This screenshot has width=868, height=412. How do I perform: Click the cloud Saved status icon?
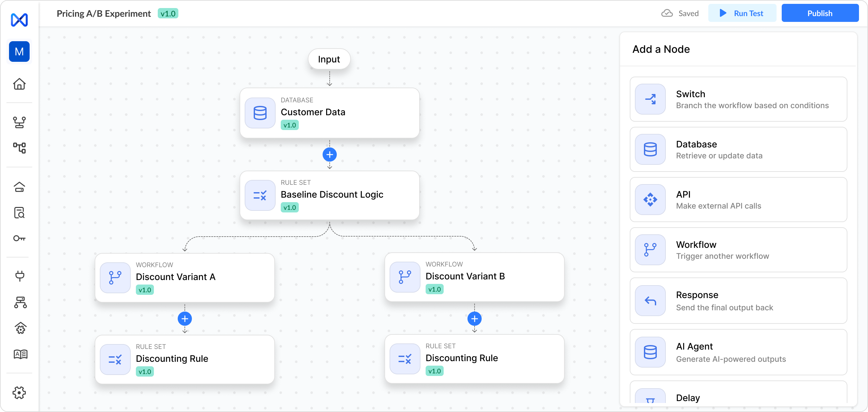[667, 14]
